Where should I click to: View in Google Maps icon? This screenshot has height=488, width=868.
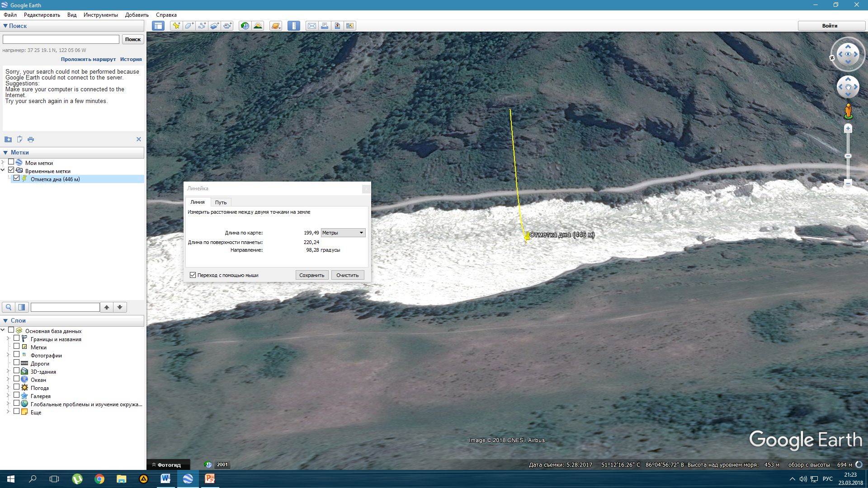[x=350, y=26]
